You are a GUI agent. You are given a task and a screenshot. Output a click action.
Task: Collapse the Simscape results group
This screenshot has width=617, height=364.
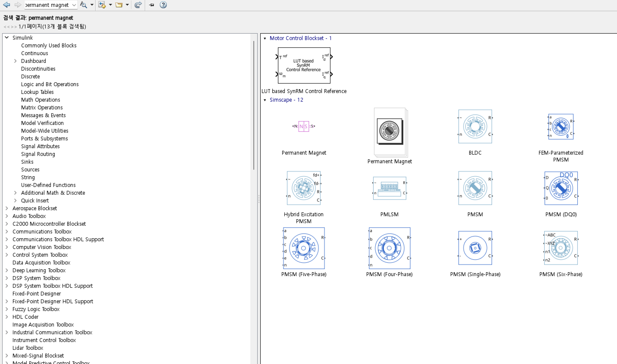click(x=265, y=100)
